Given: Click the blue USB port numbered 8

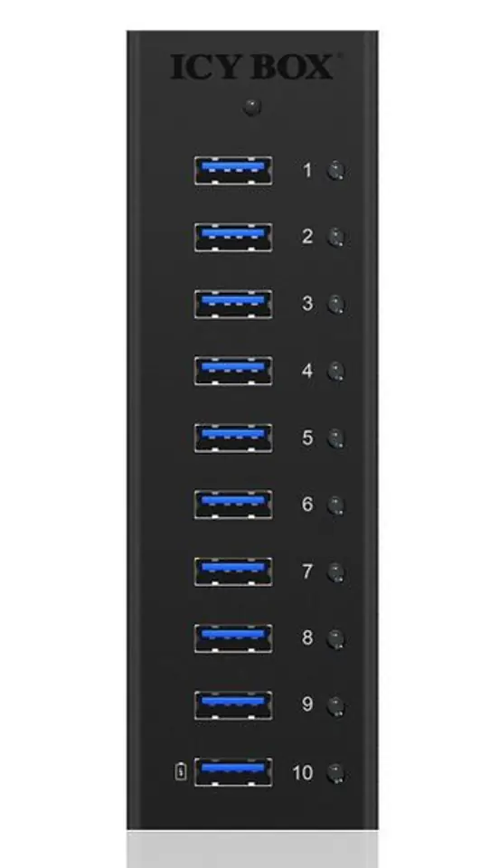Looking at the screenshot, I should click(x=233, y=638).
